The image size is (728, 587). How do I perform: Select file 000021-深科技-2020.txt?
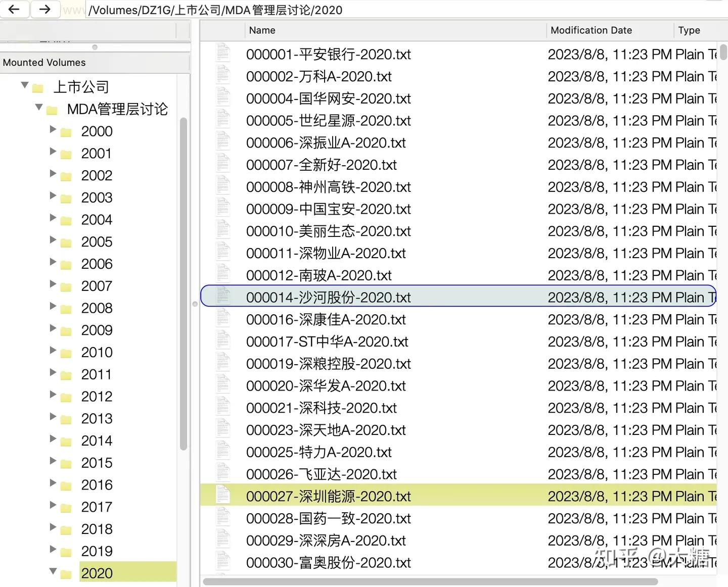click(x=322, y=408)
